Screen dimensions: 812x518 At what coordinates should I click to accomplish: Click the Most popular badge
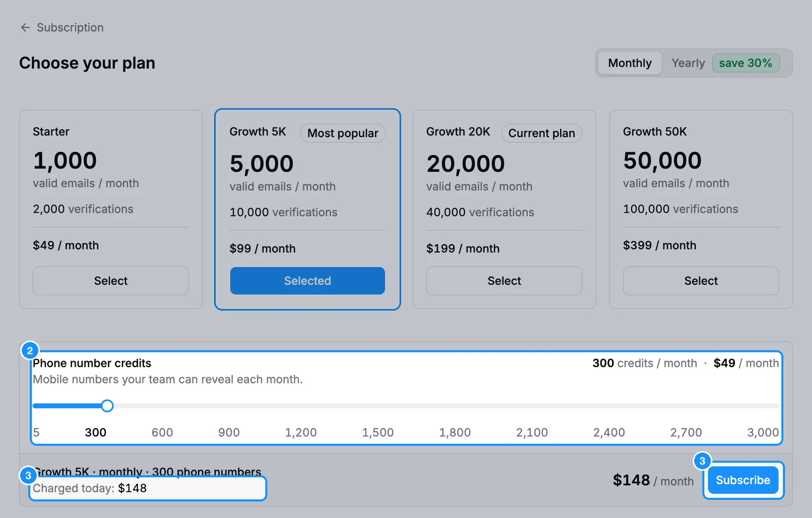point(343,133)
